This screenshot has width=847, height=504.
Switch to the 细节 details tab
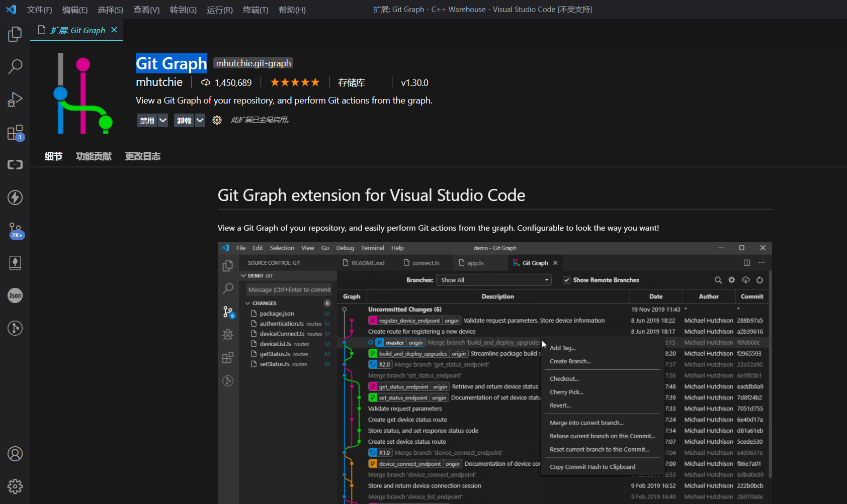click(53, 156)
